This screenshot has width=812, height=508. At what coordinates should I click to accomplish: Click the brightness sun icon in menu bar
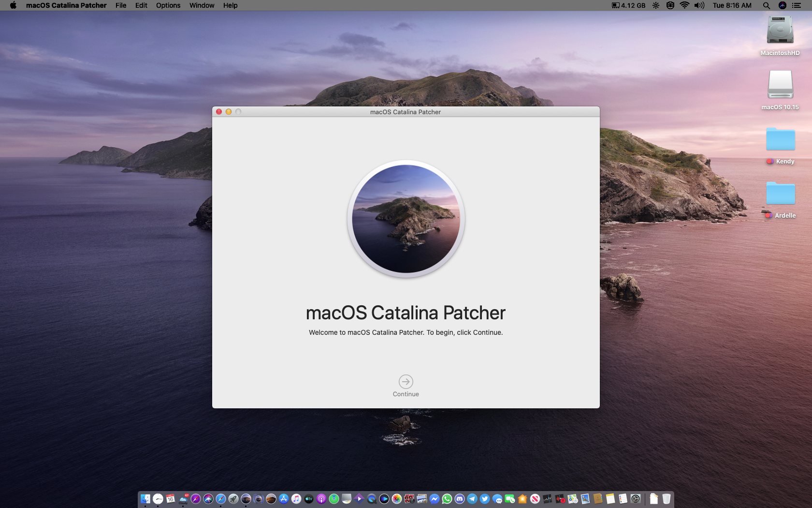655,5
